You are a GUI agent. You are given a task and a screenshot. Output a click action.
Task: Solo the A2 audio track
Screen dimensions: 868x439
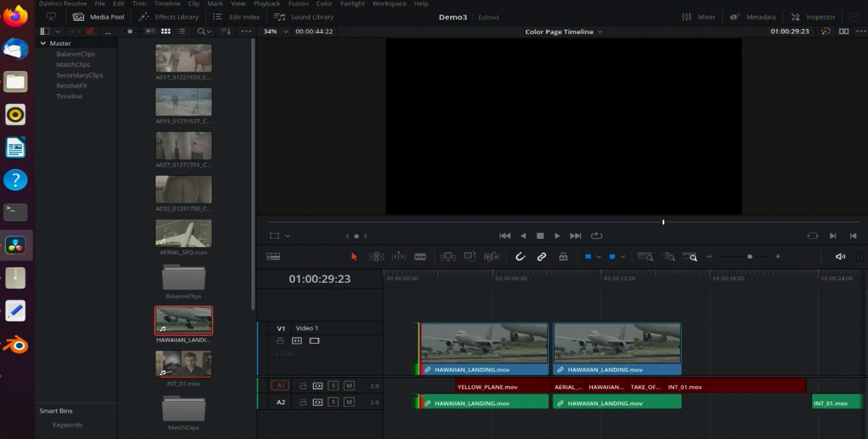point(333,402)
